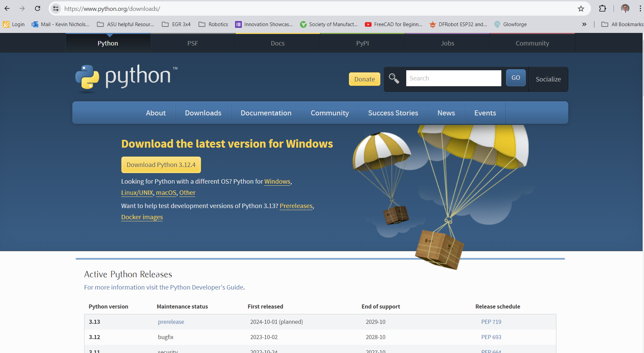
Task: Open the Socialize menu
Action: pyautogui.click(x=548, y=79)
